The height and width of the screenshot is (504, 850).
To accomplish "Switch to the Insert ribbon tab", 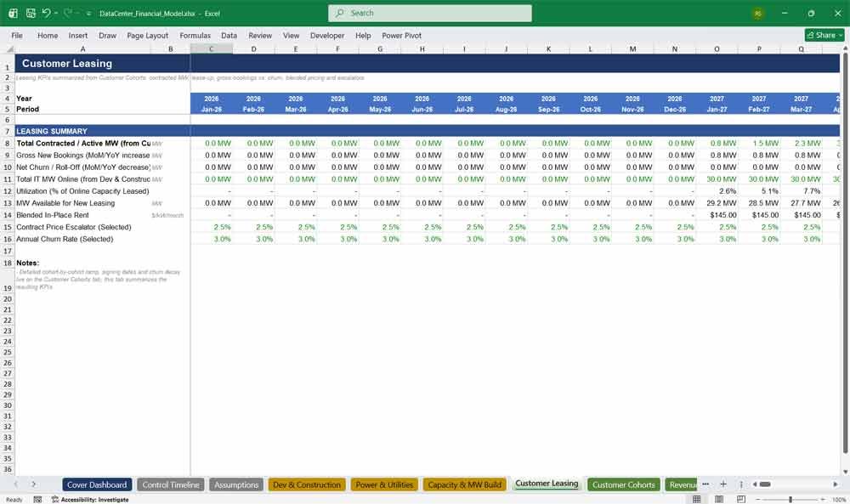I will click(78, 35).
